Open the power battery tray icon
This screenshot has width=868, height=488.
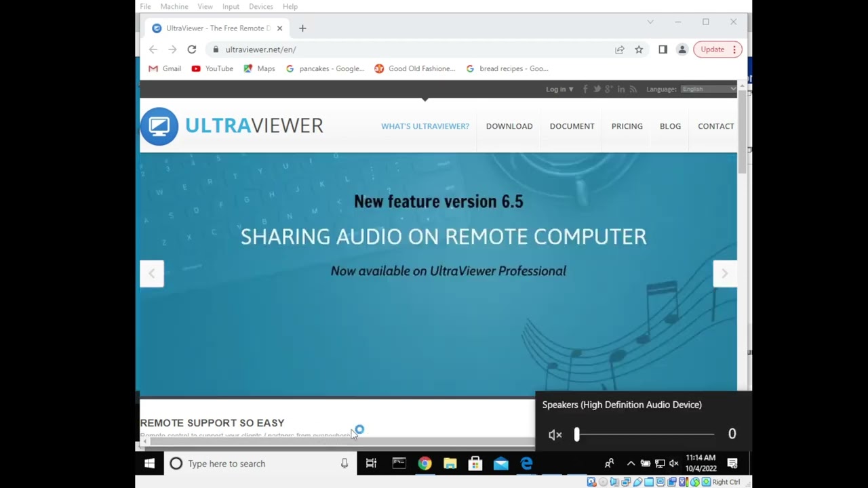tap(646, 464)
